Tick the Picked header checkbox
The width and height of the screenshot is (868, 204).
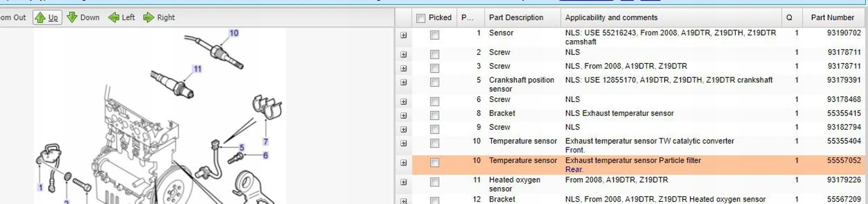pyautogui.click(x=420, y=18)
